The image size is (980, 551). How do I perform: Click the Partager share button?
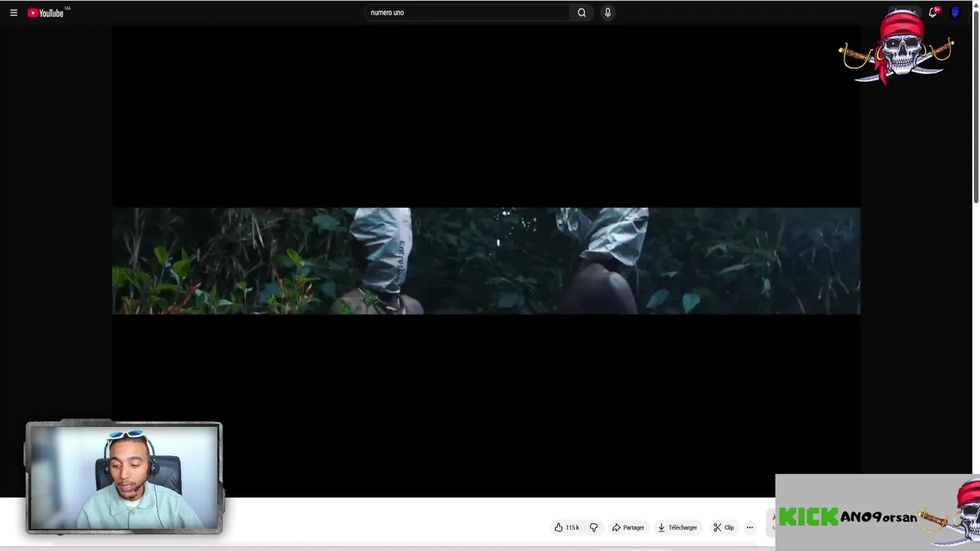pyautogui.click(x=628, y=527)
